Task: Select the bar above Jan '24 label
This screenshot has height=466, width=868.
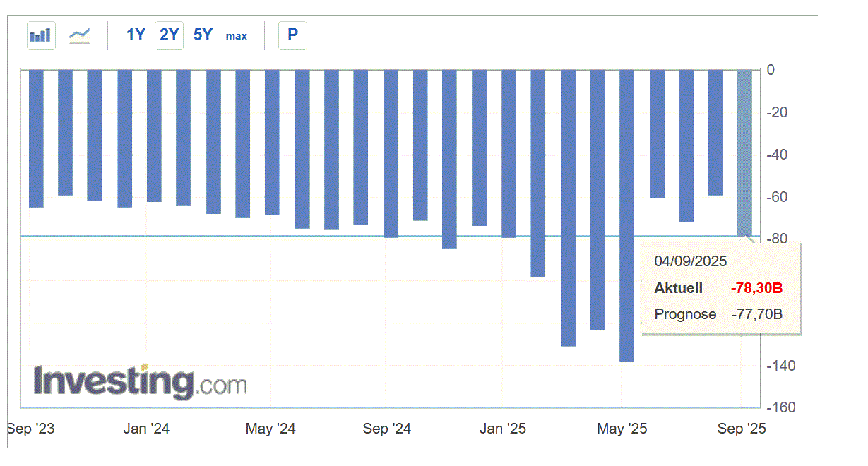Action: (154, 136)
